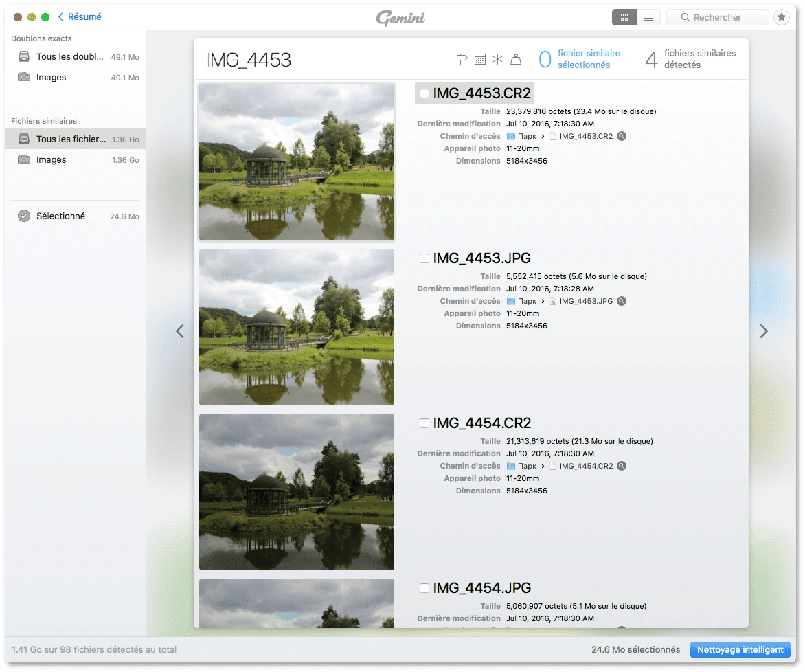
Task: Click size '21,313,619 octets' value
Action: [580, 441]
